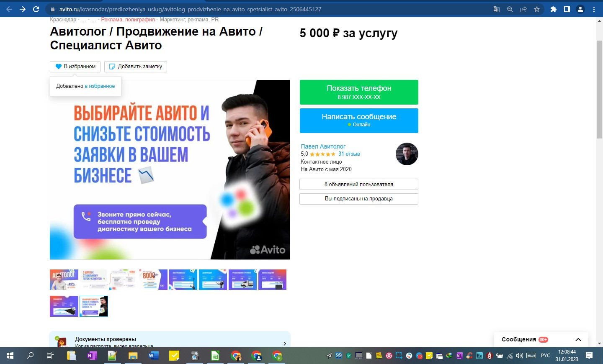
Task: Open Chrome's three-dot menu
Action: [x=594, y=9]
